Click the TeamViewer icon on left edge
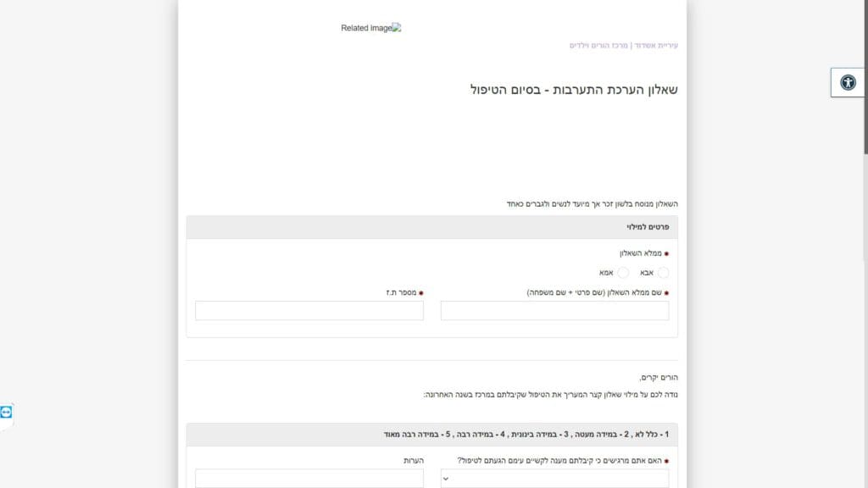Image resolution: width=868 pixels, height=488 pixels. pyautogui.click(x=7, y=412)
